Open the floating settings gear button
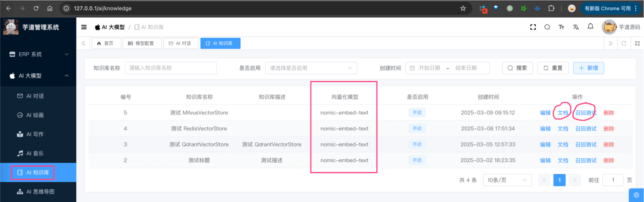This screenshot has width=644, height=202. tap(636, 195)
